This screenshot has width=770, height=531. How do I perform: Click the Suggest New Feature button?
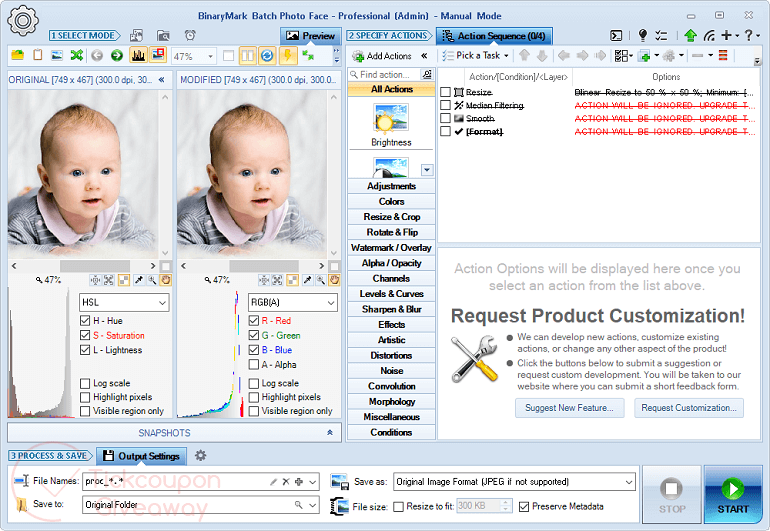point(570,408)
